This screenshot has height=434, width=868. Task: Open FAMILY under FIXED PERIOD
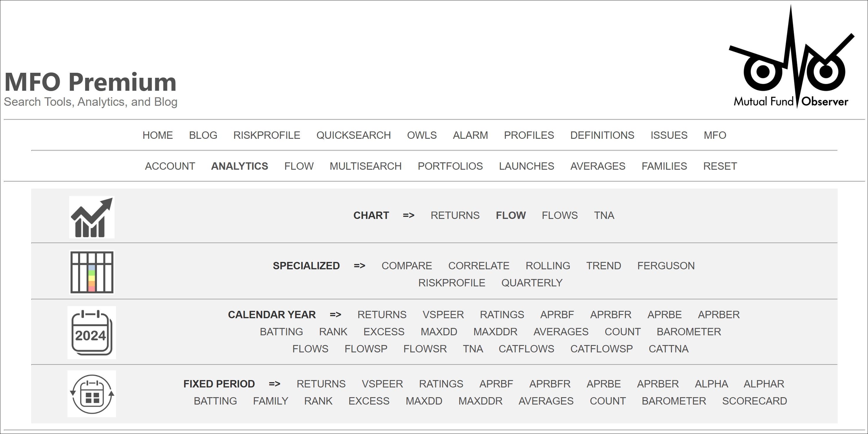coord(271,401)
